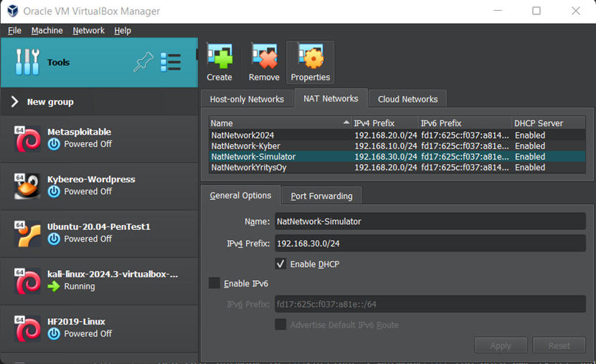Select the Tools wrench icon

click(27, 62)
